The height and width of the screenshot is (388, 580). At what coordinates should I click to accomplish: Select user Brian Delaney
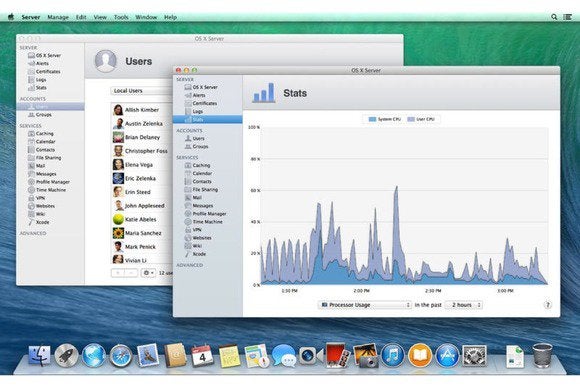[x=142, y=137]
